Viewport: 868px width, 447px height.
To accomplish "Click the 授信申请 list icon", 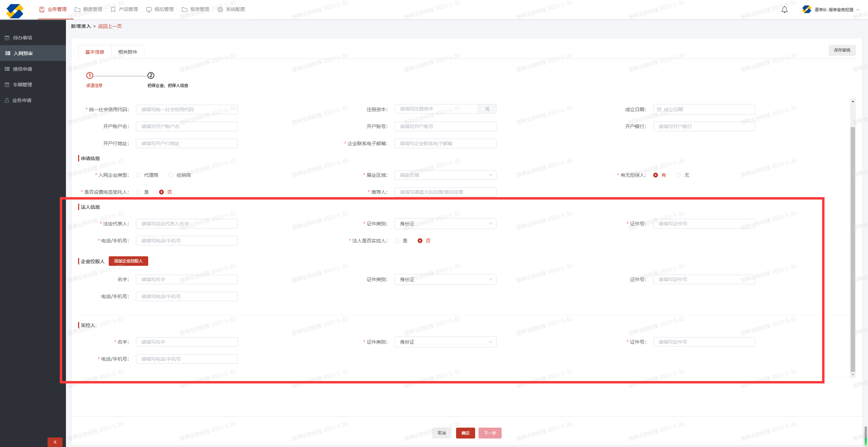I will click(7, 69).
